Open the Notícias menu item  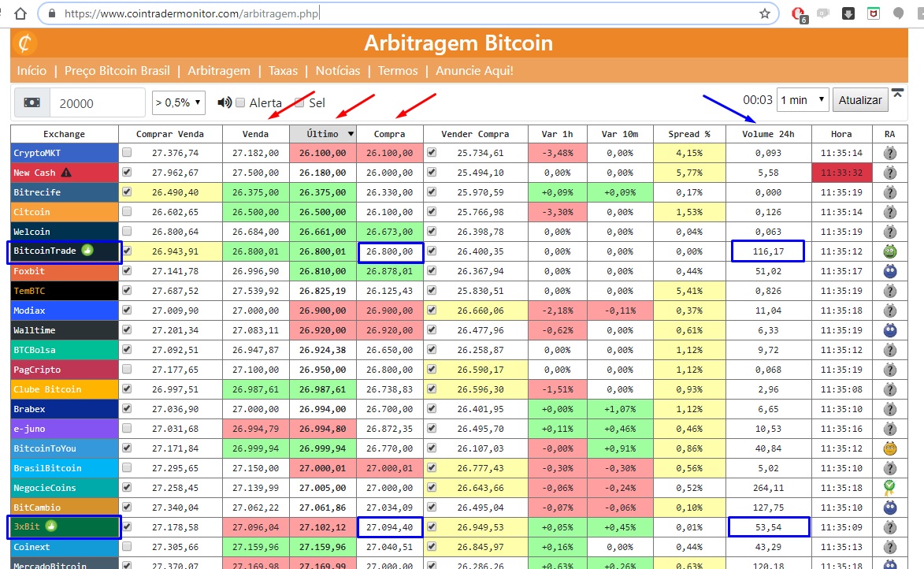338,71
